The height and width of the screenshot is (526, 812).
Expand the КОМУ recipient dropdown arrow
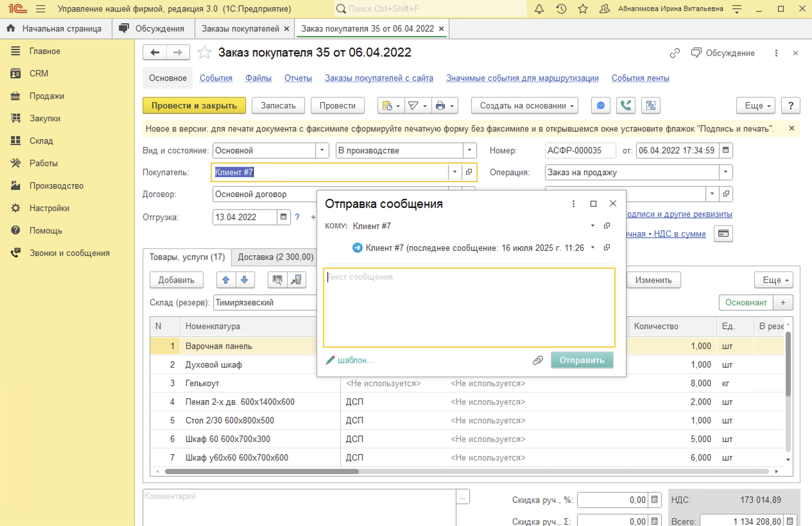coord(592,226)
